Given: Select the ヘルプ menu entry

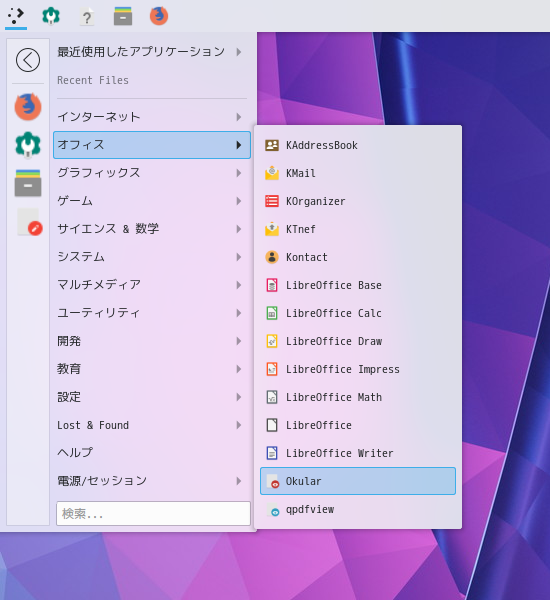Looking at the screenshot, I should (152, 453).
